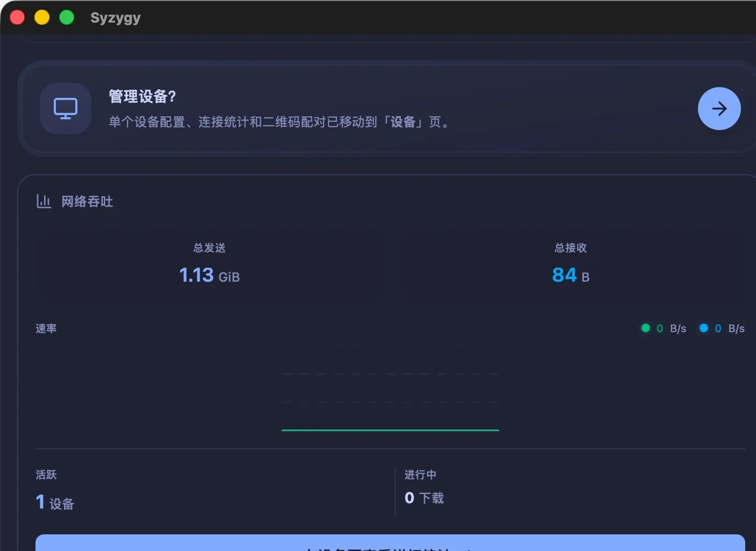Click the 网络吞吐 section title
Screen dimensions: 756x551
(87, 202)
